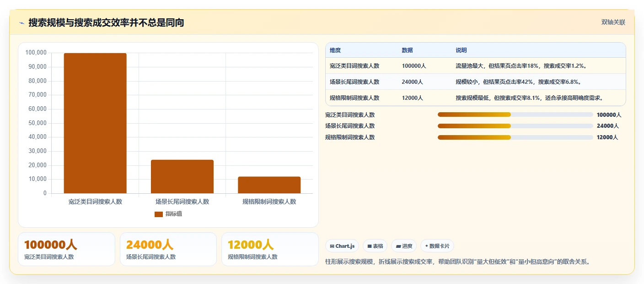Viewport: 644px width, 284px height.
Task: Click the icon beside the dashboard title
Action: point(21,23)
